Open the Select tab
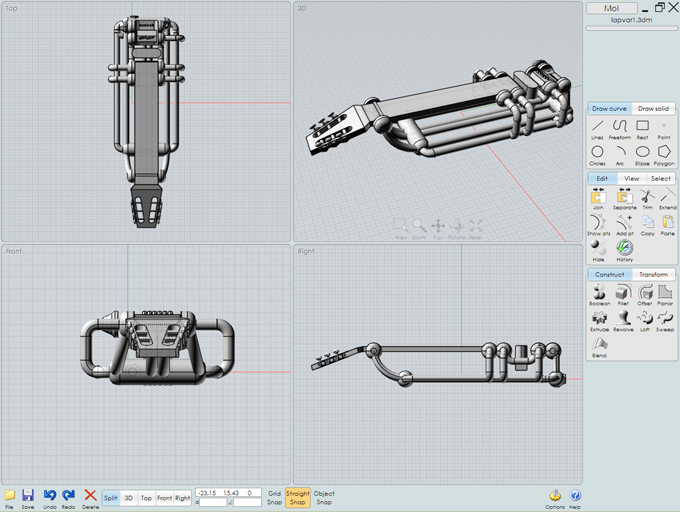Screen dimensions: 680x512 tap(661, 178)
